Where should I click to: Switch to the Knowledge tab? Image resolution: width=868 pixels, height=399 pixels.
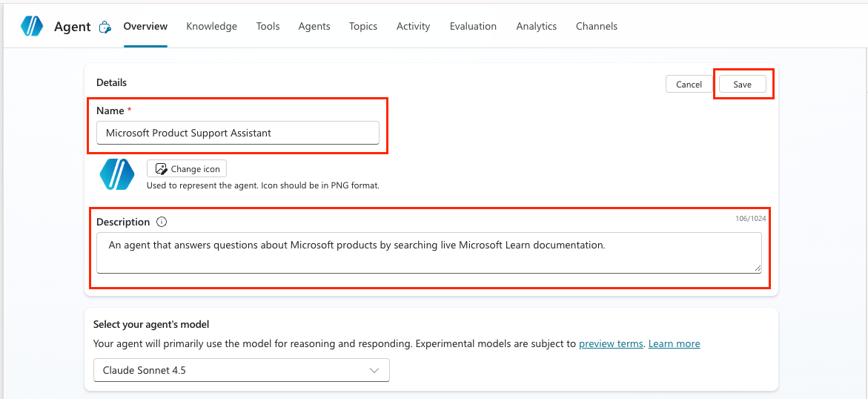(x=211, y=26)
